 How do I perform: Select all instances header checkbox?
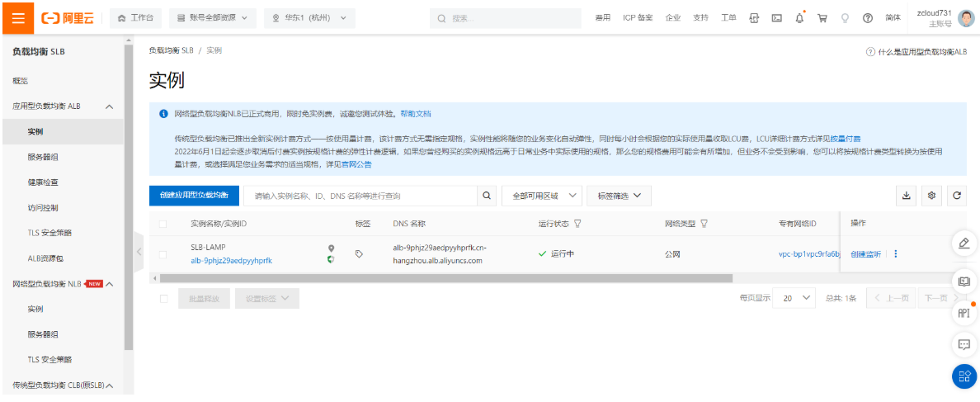[163, 224]
